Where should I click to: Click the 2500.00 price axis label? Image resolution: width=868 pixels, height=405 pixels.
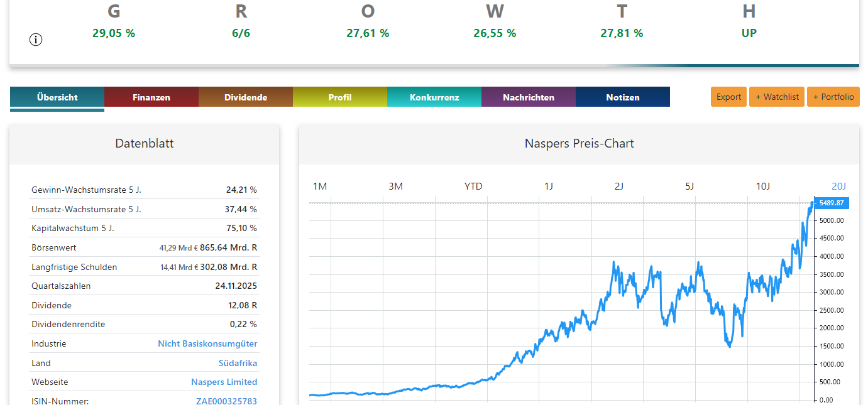(x=832, y=310)
